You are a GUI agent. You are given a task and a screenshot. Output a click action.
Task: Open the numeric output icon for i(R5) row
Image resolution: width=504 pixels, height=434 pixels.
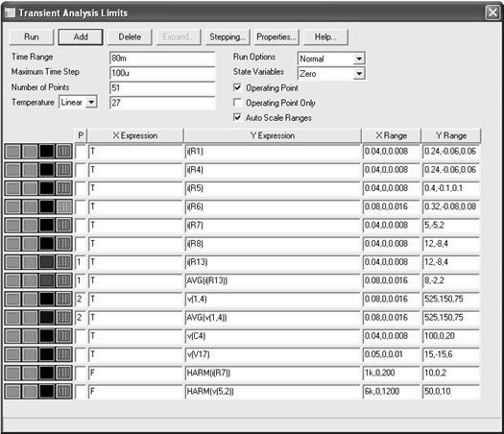pyautogui.click(x=64, y=188)
